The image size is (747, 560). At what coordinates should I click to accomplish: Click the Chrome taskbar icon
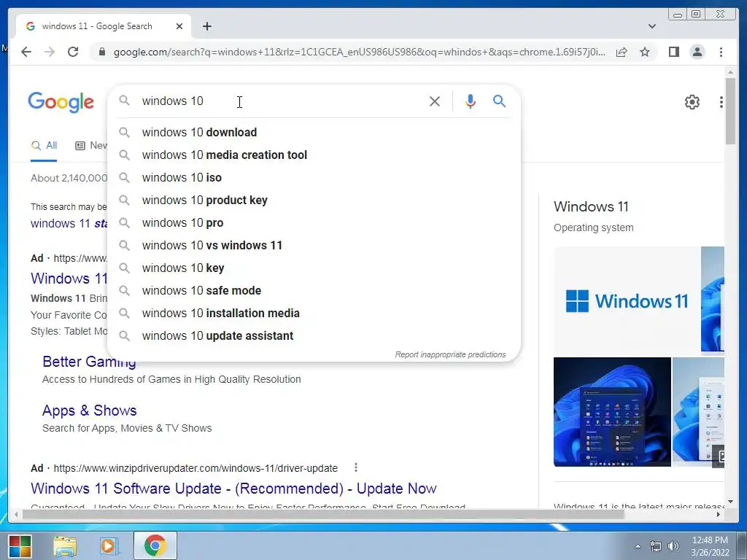(x=155, y=545)
